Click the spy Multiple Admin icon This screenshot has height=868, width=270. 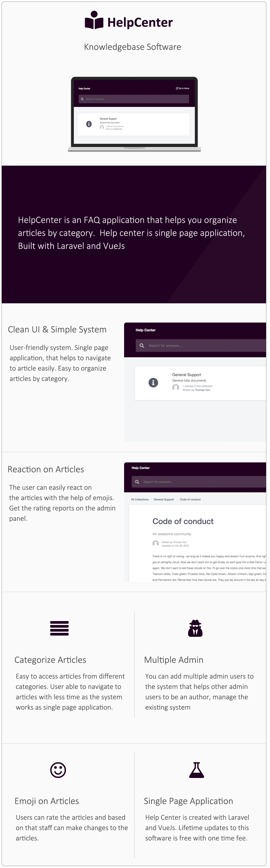tap(195, 628)
